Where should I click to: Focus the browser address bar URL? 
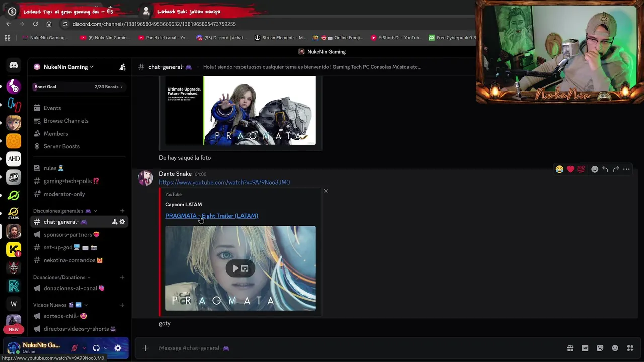pyautogui.click(x=154, y=24)
